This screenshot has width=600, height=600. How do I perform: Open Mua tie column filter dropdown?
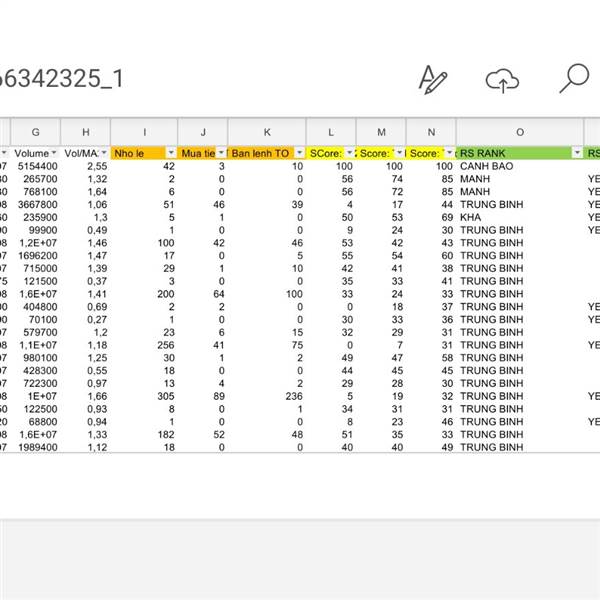(x=221, y=153)
